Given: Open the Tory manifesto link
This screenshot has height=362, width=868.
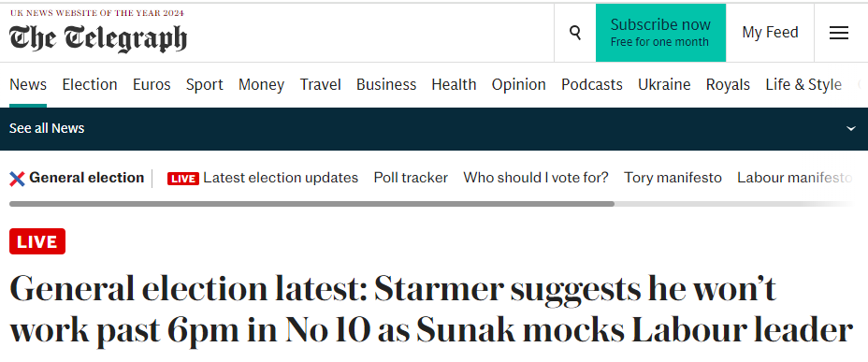Looking at the screenshot, I should point(673,178).
